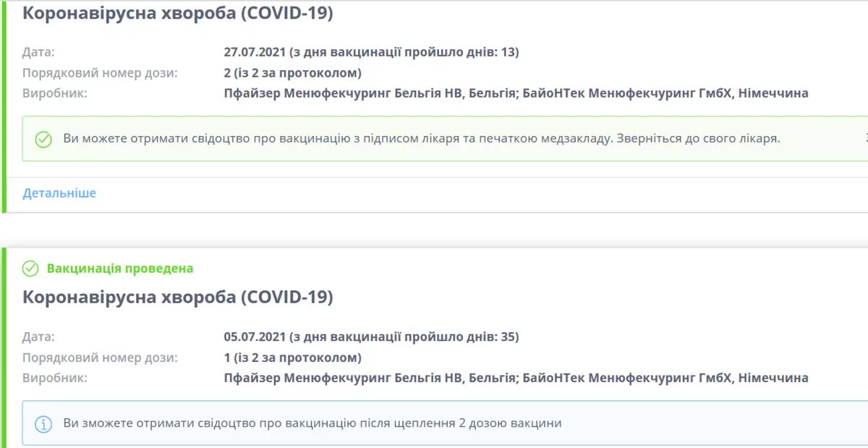Screen dimensions: 868x448
Task: Click the Pfizer manufacturer text for dose 2
Action: [516, 93]
